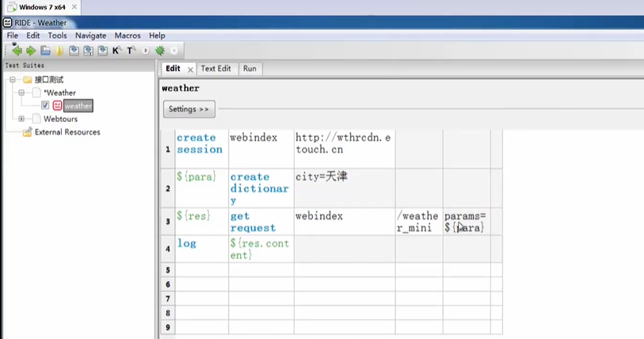
Task: Open Search Keywords with the K icon
Action: [x=116, y=51]
